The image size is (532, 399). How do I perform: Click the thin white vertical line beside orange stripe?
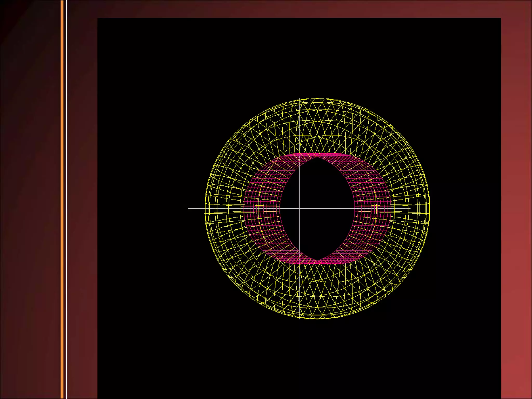[x=67, y=199]
